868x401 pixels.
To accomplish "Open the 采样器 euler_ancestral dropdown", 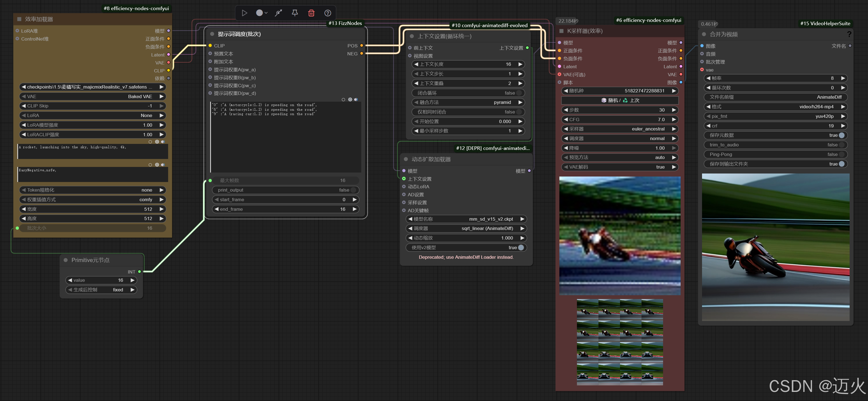I will 620,129.
